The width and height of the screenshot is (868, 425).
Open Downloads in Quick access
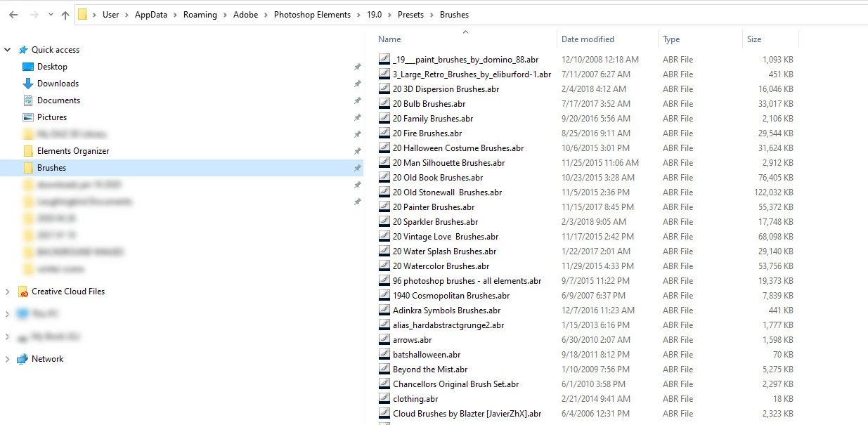[58, 84]
